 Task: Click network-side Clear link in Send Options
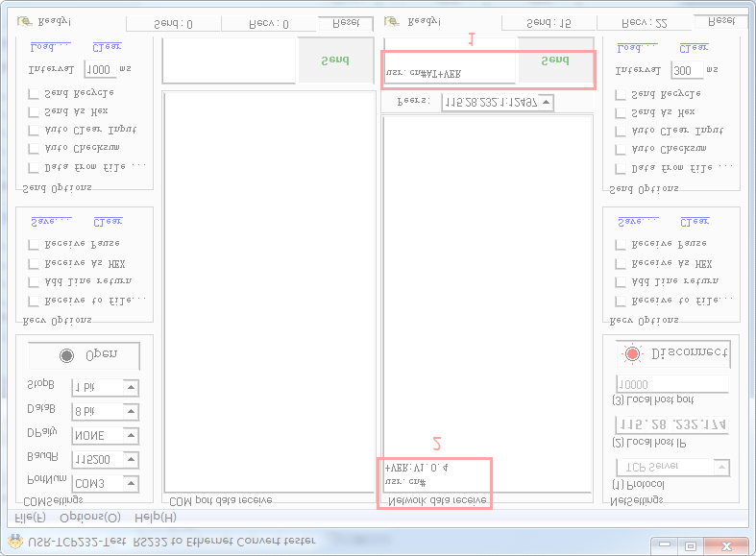(x=694, y=48)
